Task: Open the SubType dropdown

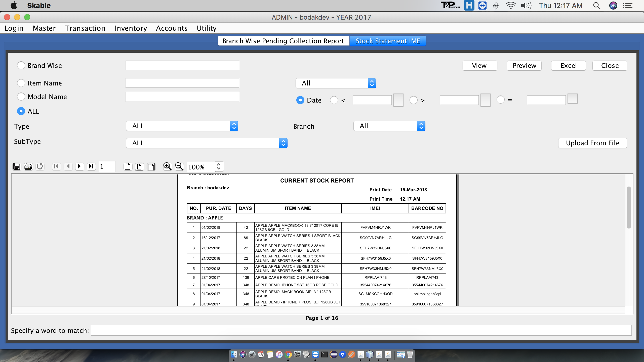Action: (x=207, y=143)
